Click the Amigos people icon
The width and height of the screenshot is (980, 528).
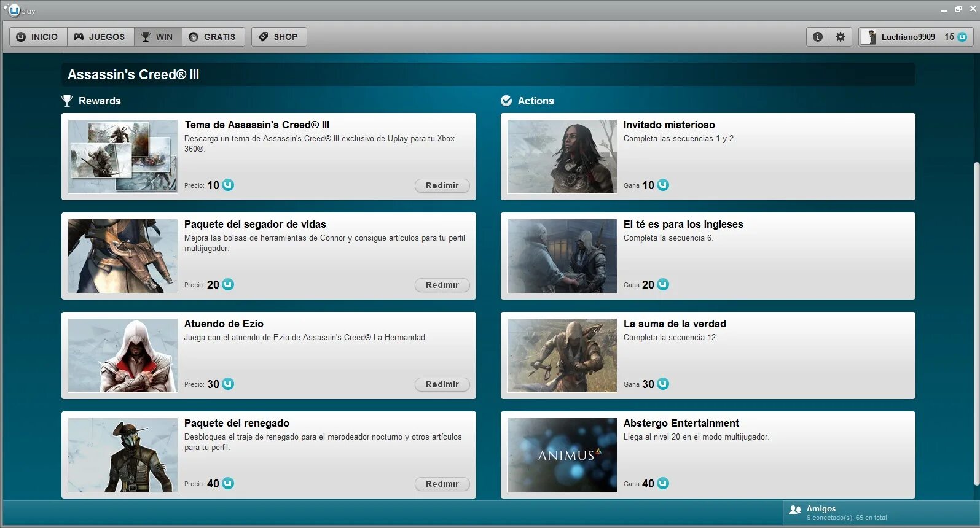click(x=795, y=510)
